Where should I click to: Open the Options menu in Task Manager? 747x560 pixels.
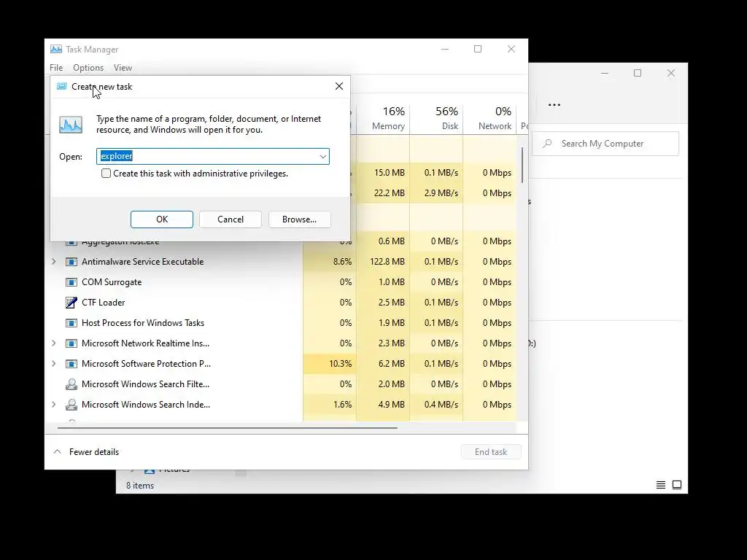point(88,68)
